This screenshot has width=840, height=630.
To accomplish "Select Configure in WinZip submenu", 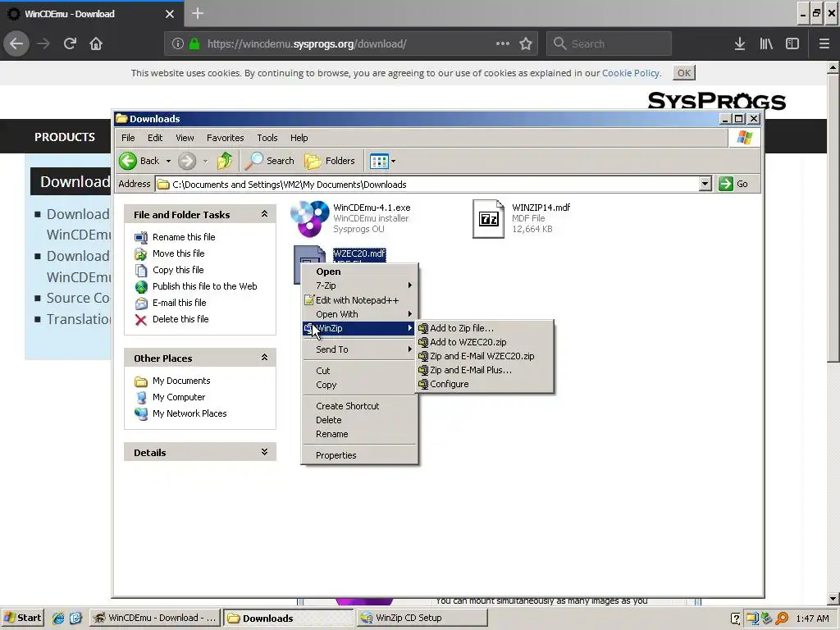I will coord(484,384).
